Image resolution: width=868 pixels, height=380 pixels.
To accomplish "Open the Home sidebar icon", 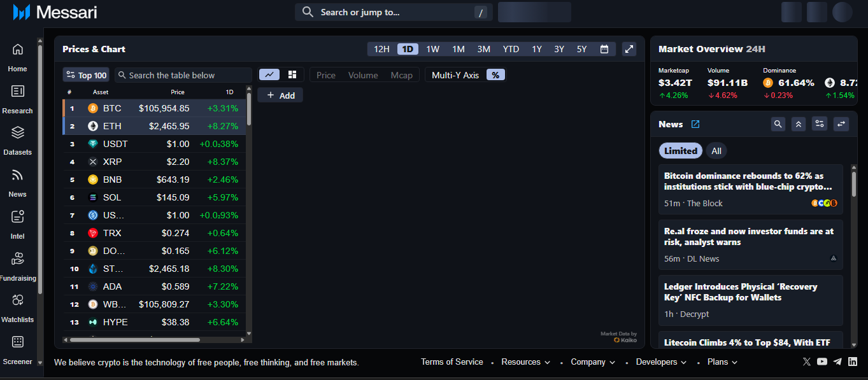I will point(18,49).
